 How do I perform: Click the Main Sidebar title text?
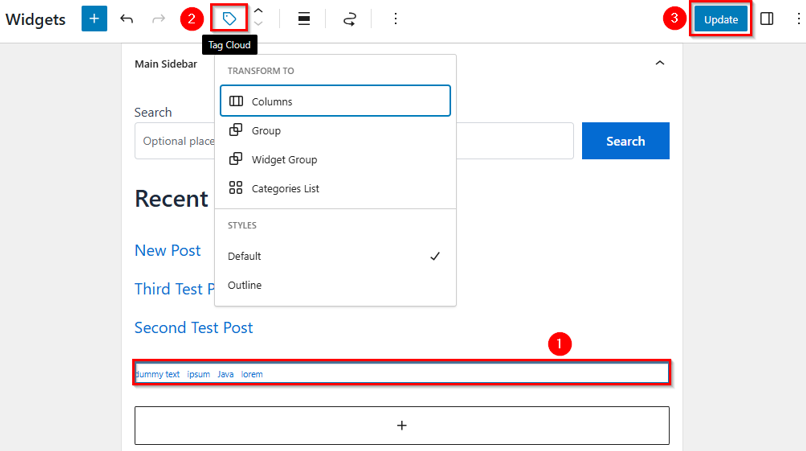[166, 64]
